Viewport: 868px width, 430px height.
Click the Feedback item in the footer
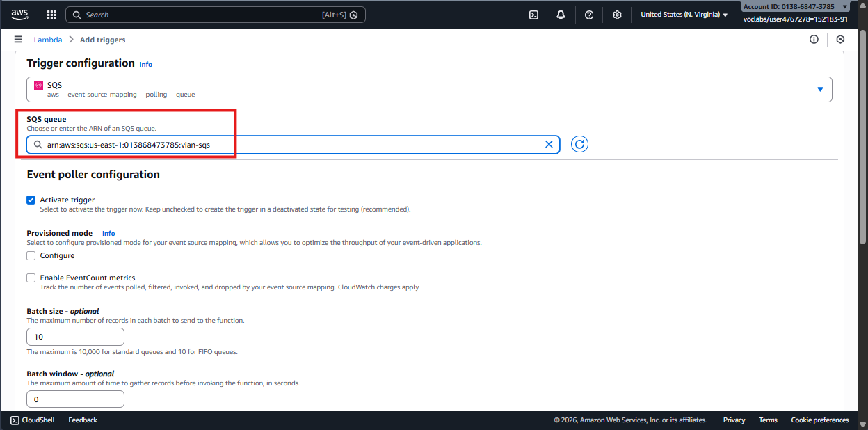pyautogui.click(x=83, y=420)
